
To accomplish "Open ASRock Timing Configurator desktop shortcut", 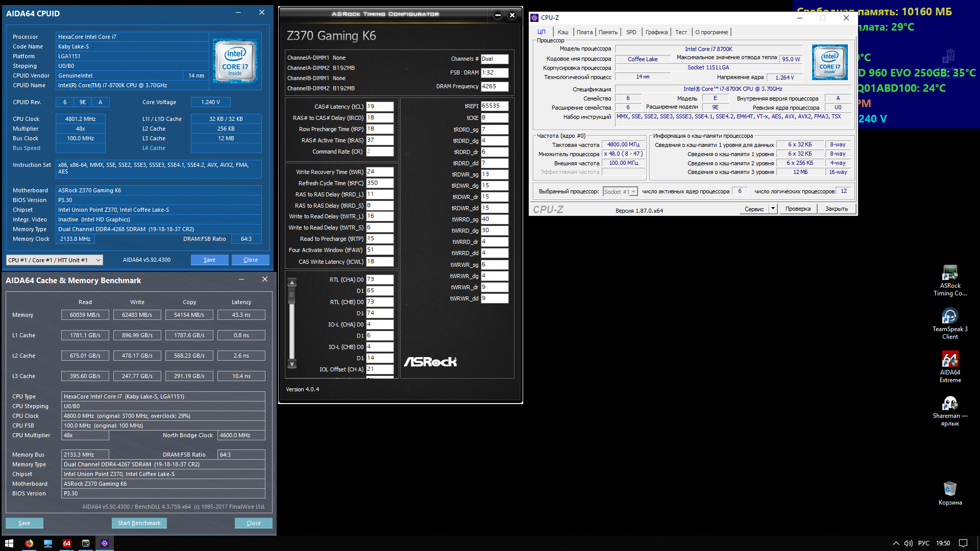I will [949, 273].
